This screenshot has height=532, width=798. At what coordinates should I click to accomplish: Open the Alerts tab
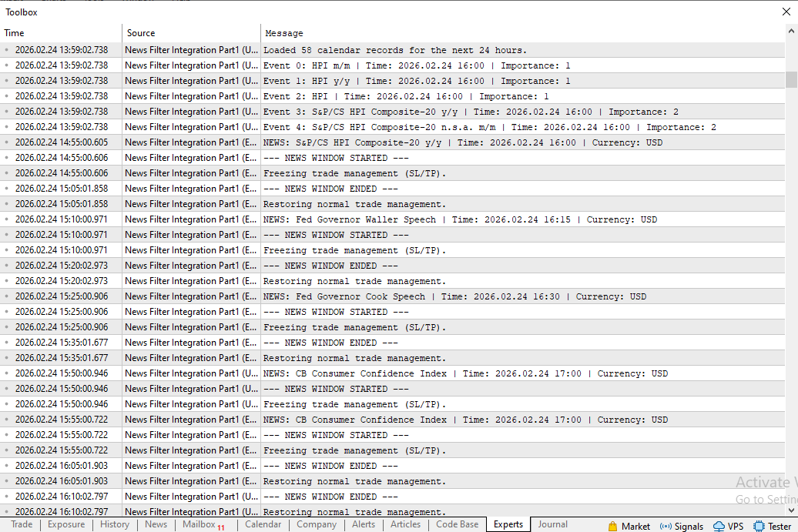(x=364, y=524)
